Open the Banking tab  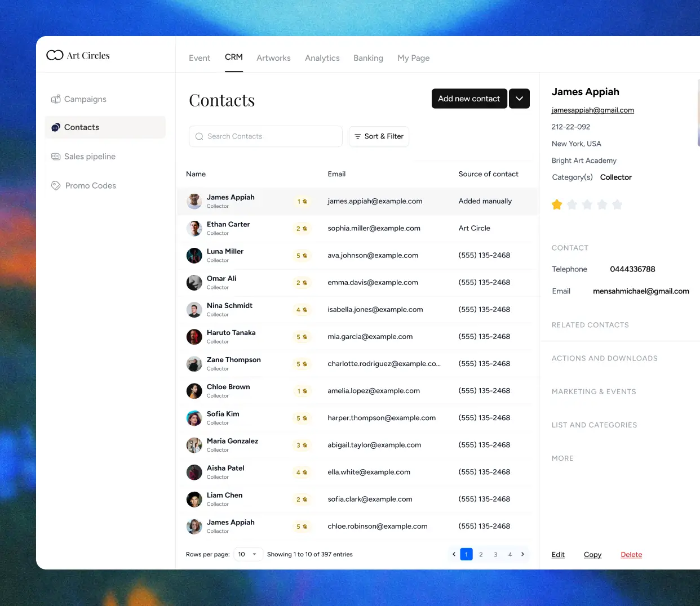[x=368, y=57]
